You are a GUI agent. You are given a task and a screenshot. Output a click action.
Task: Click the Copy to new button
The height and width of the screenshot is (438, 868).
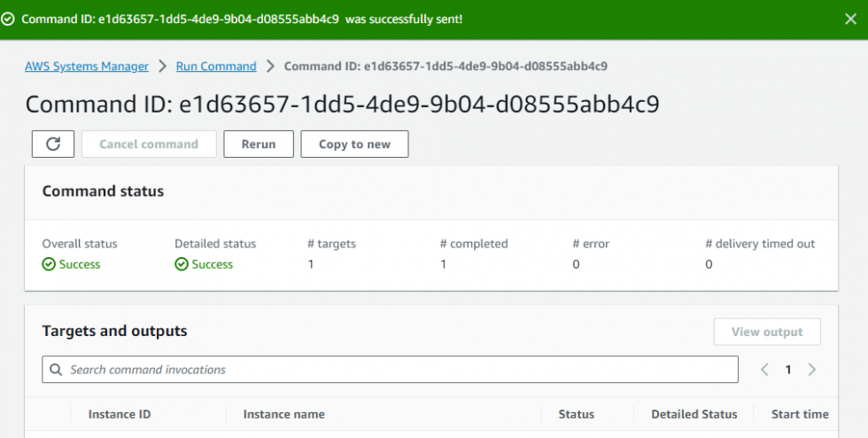coord(354,145)
